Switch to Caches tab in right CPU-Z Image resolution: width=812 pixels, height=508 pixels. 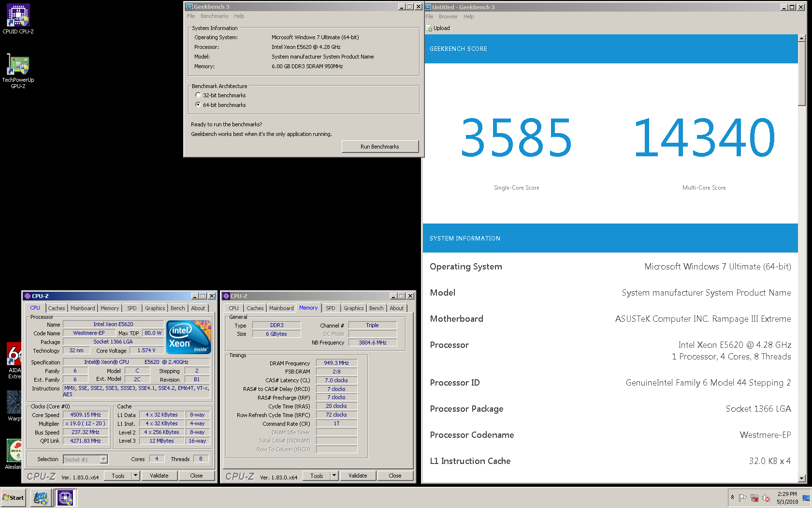click(255, 308)
